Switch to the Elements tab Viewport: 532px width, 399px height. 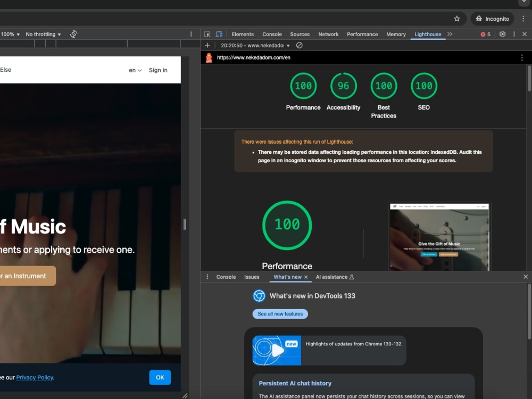[243, 34]
